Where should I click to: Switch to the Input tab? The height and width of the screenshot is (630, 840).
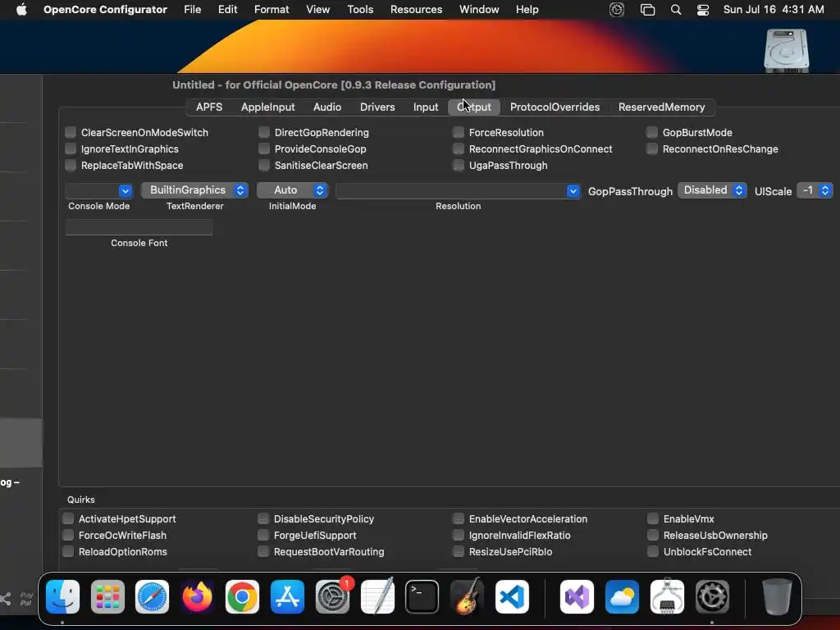[426, 107]
